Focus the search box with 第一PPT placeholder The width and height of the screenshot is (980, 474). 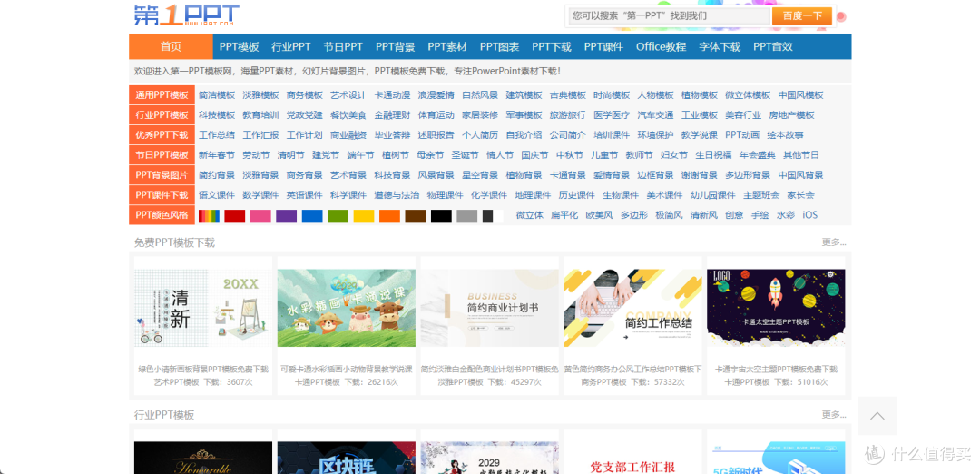tap(669, 15)
